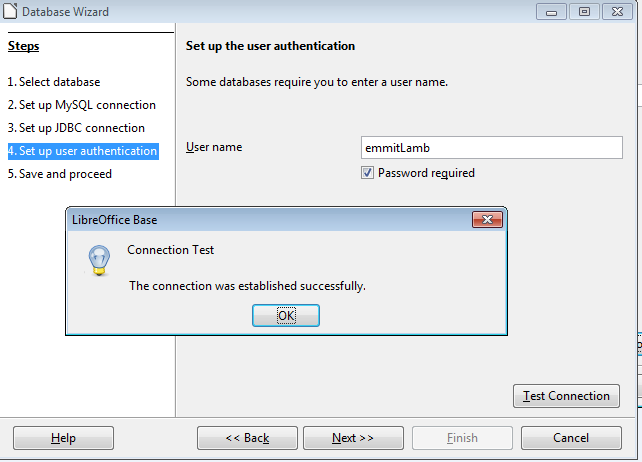This screenshot has width=642, height=462.
Task: Close the Database Wizard window
Action: pos(617,11)
